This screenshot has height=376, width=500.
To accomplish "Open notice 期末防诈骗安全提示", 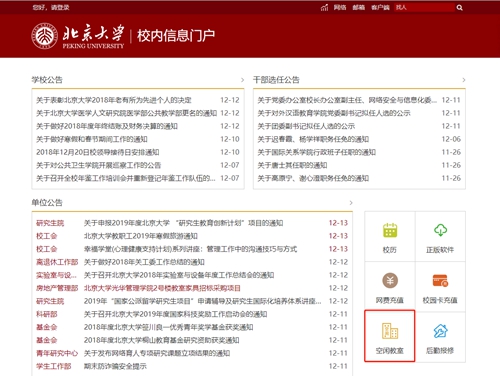I will click(115, 366).
